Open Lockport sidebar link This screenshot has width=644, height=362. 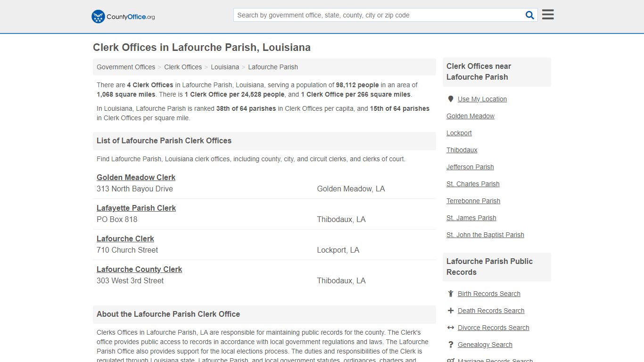tap(459, 133)
